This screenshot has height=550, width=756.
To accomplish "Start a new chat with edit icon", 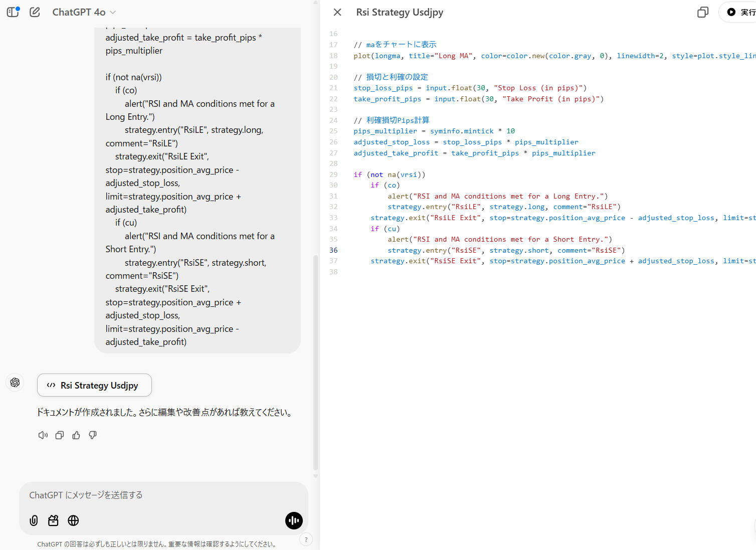I will click(35, 12).
